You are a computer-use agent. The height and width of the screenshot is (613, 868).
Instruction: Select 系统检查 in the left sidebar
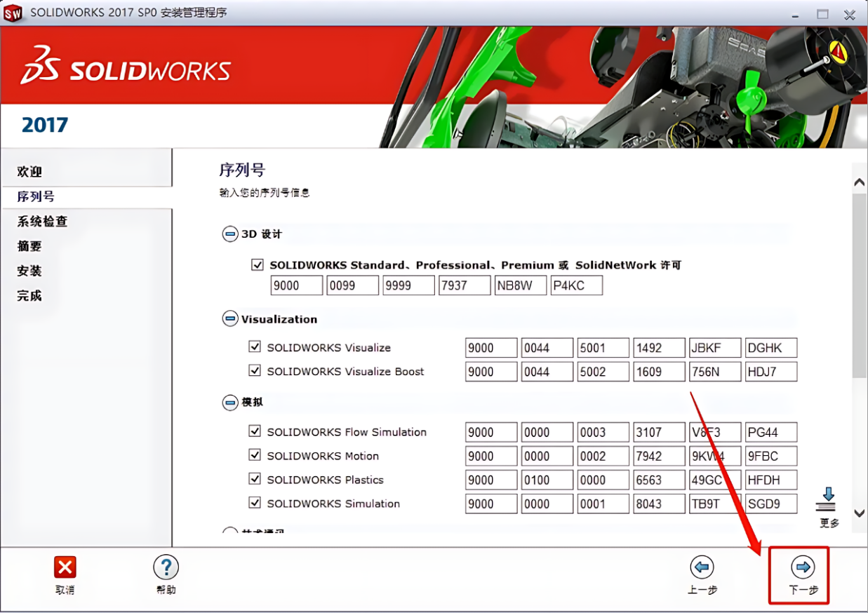[x=42, y=222]
